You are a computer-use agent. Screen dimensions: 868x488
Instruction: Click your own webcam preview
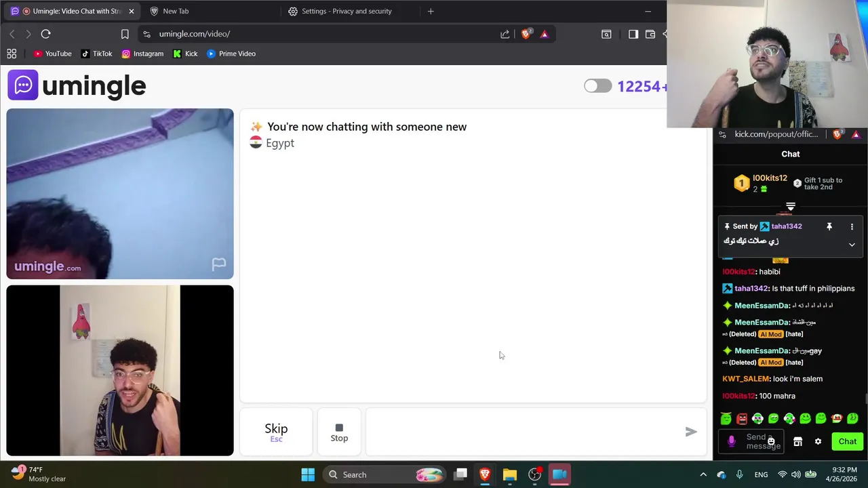(x=120, y=371)
